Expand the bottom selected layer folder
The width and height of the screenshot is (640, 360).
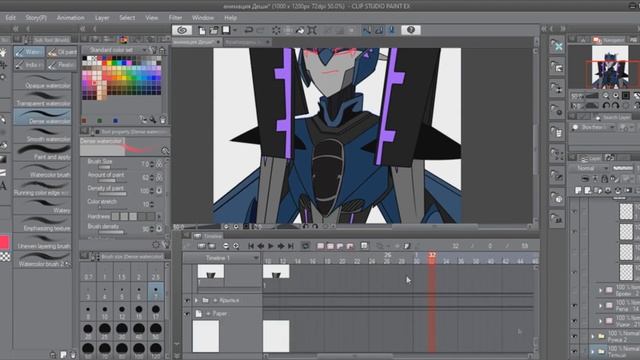tap(593, 351)
